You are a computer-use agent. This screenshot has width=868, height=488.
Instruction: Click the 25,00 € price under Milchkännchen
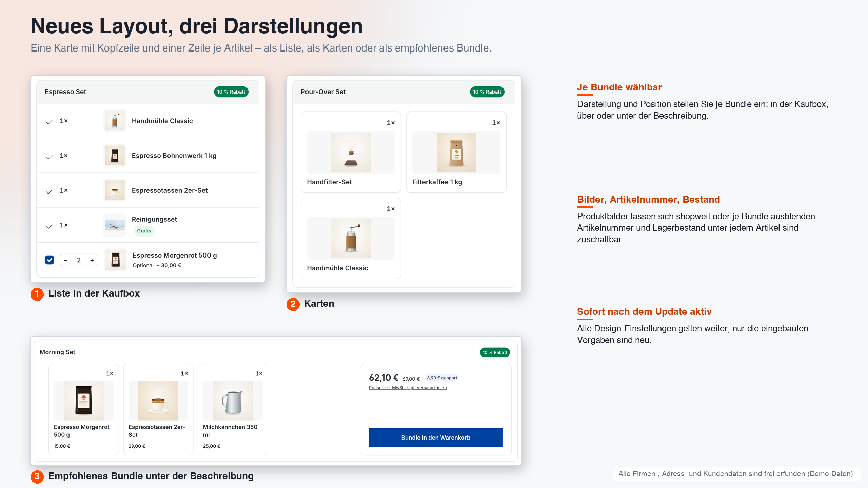(212, 446)
